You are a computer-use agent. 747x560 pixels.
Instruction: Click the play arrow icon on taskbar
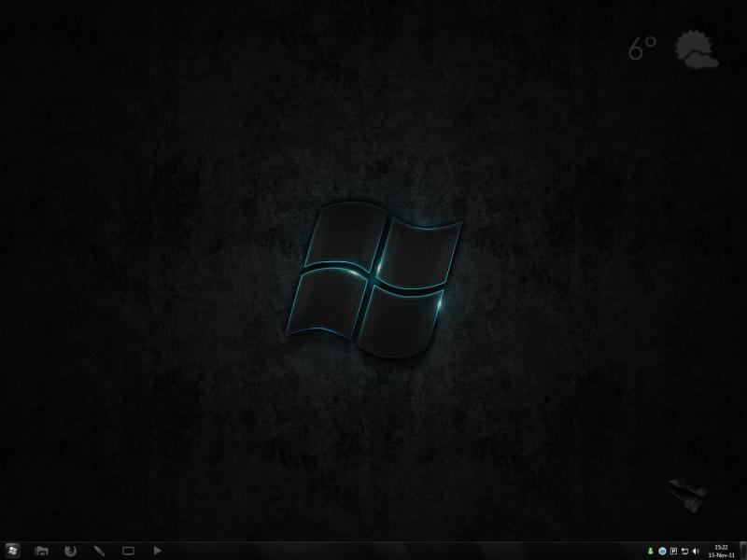pyautogui.click(x=157, y=551)
